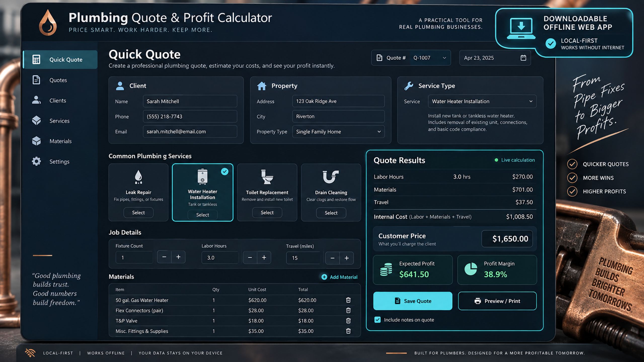This screenshot has width=644, height=362.
Task: Toggle the checkmark on Water Heater Installation card
Action: pyautogui.click(x=224, y=171)
